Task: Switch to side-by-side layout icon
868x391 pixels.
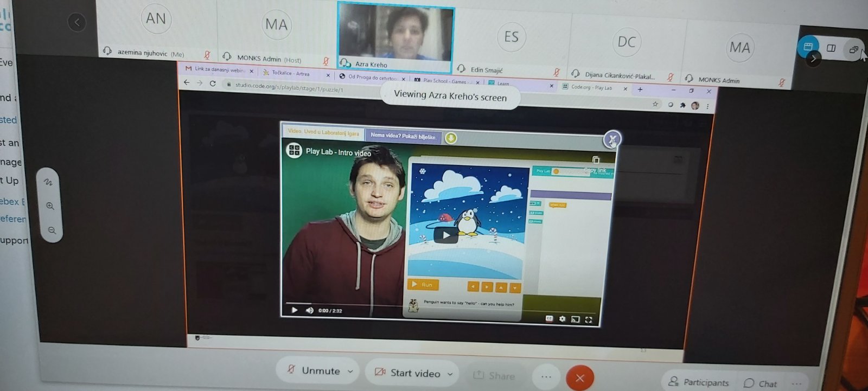Action: point(831,48)
